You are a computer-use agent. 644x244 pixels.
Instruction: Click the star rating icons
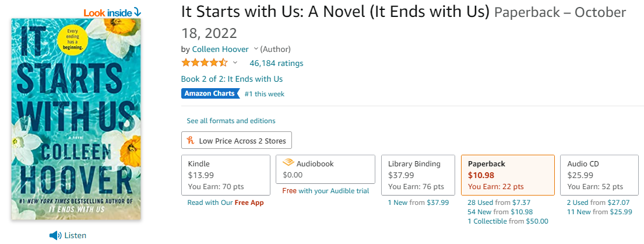[205, 63]
